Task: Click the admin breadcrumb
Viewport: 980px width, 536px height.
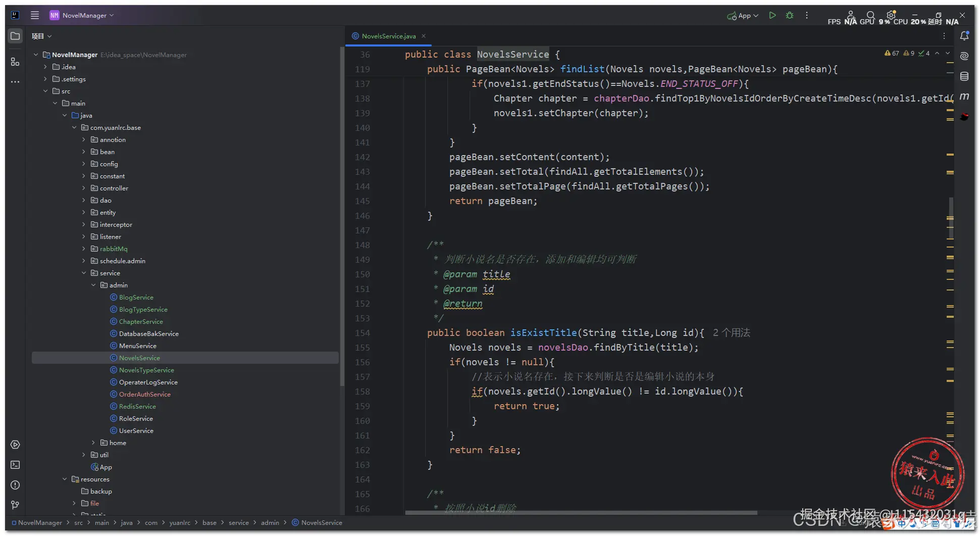Action: click(270, 522)
